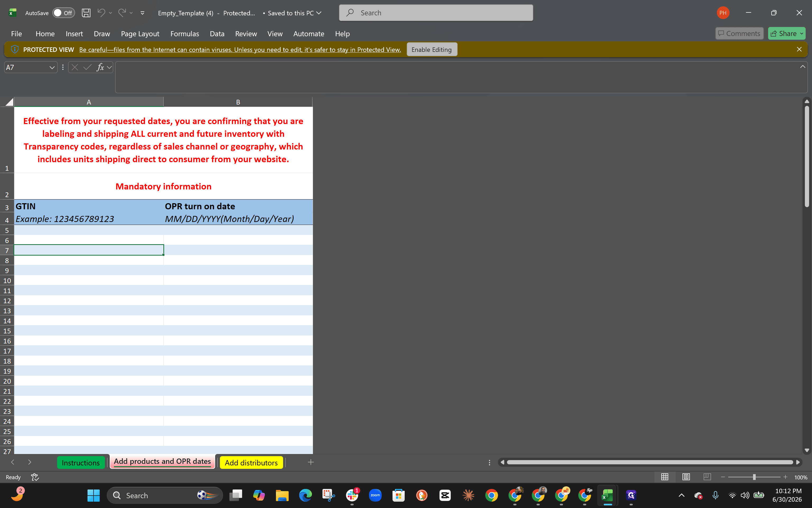Select column B header

[x=238, y=102]
